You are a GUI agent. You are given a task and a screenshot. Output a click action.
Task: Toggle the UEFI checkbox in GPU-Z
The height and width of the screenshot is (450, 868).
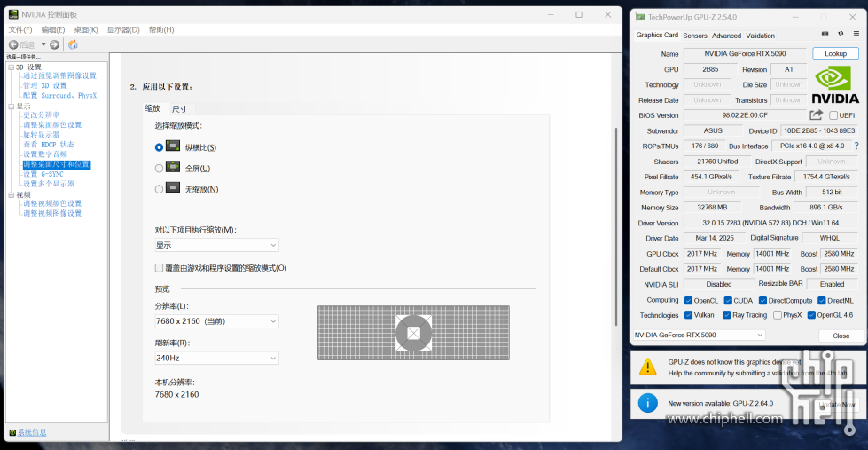tap(833, 115)
